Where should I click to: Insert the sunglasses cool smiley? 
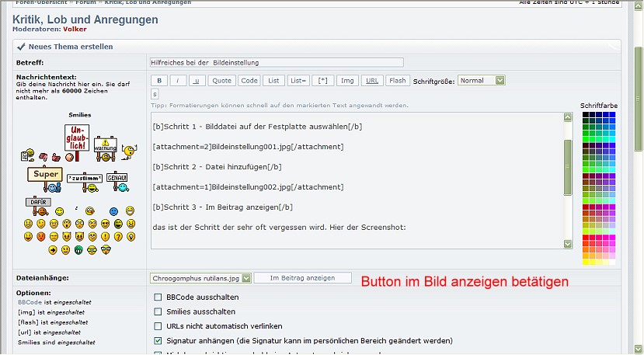105,224
